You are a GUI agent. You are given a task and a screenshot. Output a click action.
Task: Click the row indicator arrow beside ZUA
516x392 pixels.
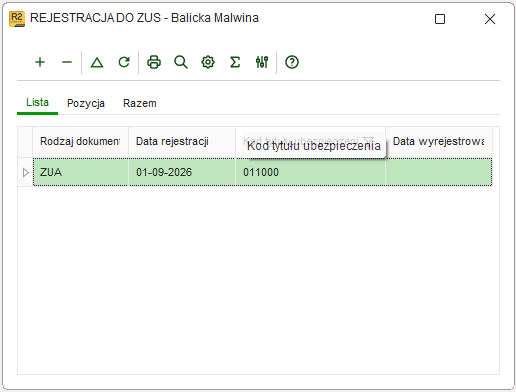[x=25, y=172]
